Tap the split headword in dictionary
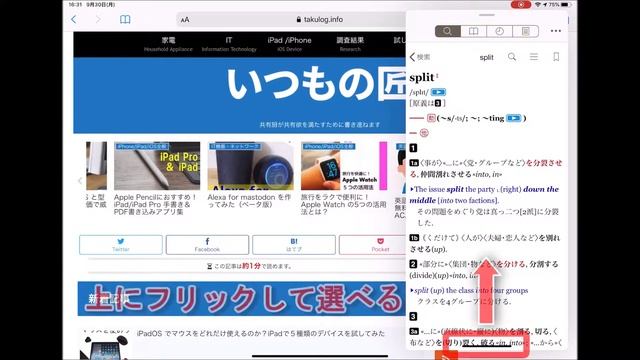This screenshot has width=640, height=360. tap(422, 78)
